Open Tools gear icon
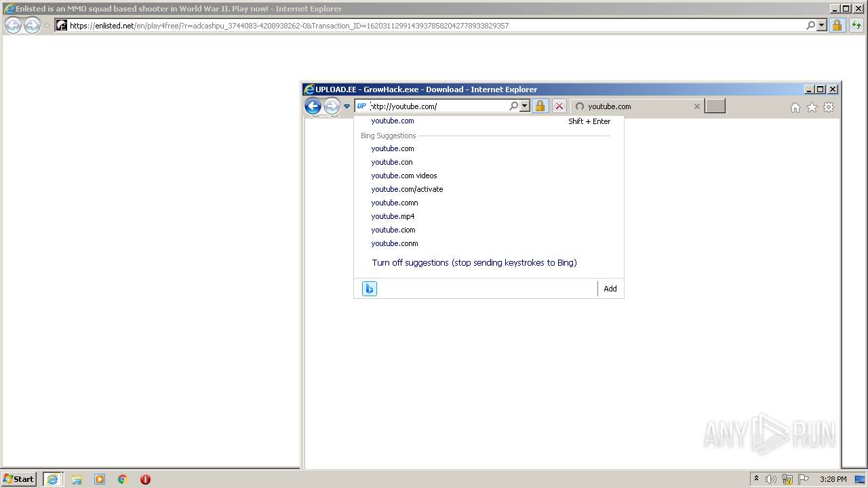Screen dimensions: 868x488 coord(829,107)
